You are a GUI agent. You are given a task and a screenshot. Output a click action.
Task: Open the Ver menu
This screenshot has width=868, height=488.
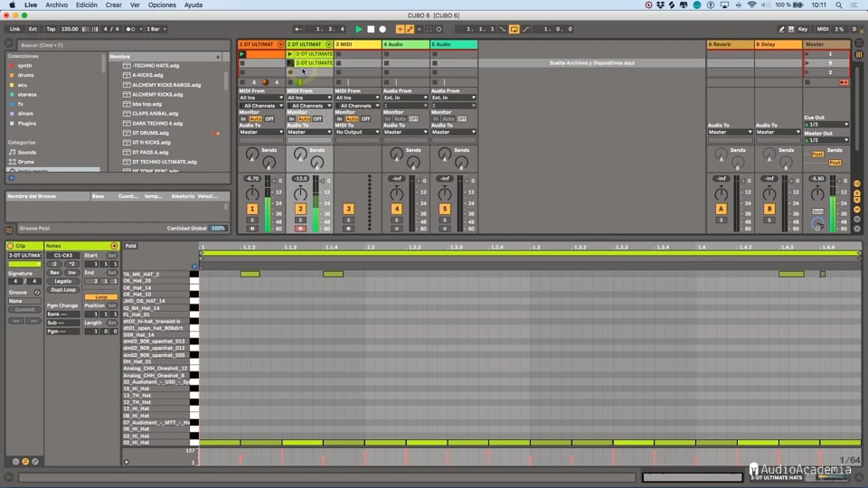(135, 5)
